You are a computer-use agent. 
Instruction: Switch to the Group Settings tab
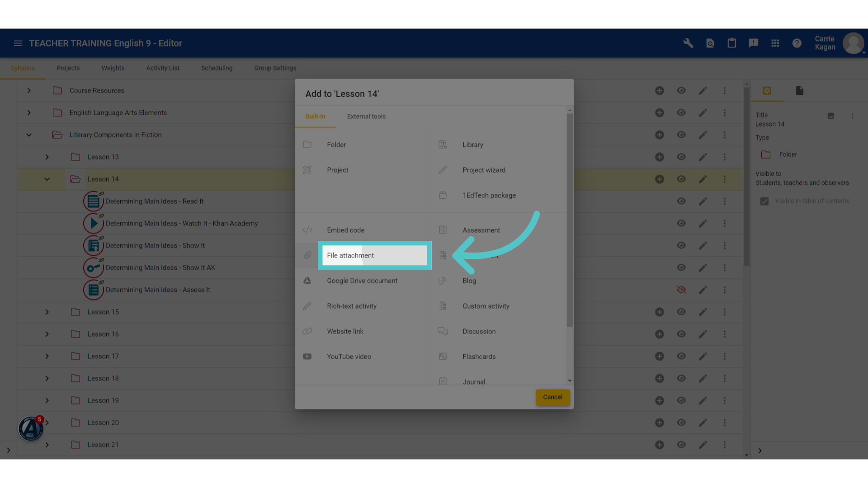275,68
